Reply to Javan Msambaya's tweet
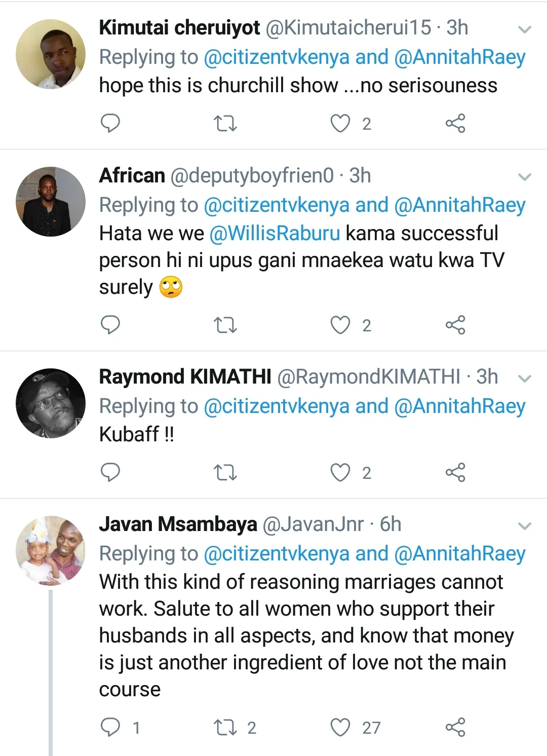This screenshot has height=756, width=547. [x=110, y=728]
